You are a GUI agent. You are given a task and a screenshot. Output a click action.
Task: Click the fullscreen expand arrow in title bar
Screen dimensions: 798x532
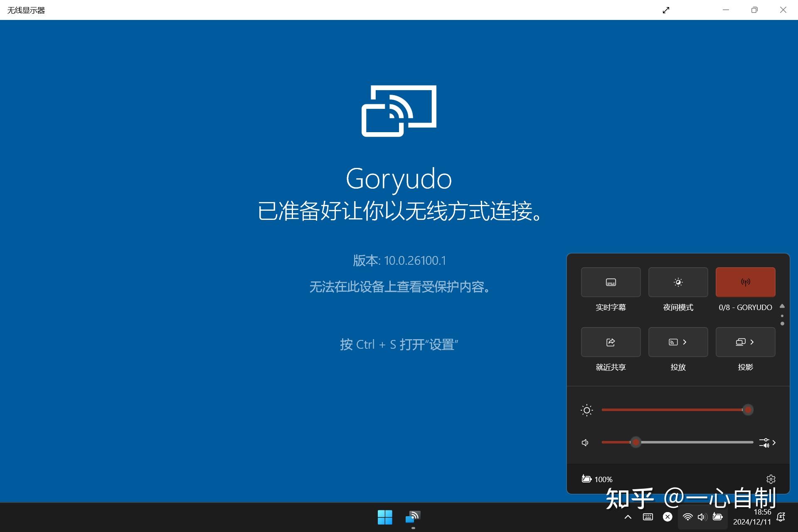click(666, 10)
